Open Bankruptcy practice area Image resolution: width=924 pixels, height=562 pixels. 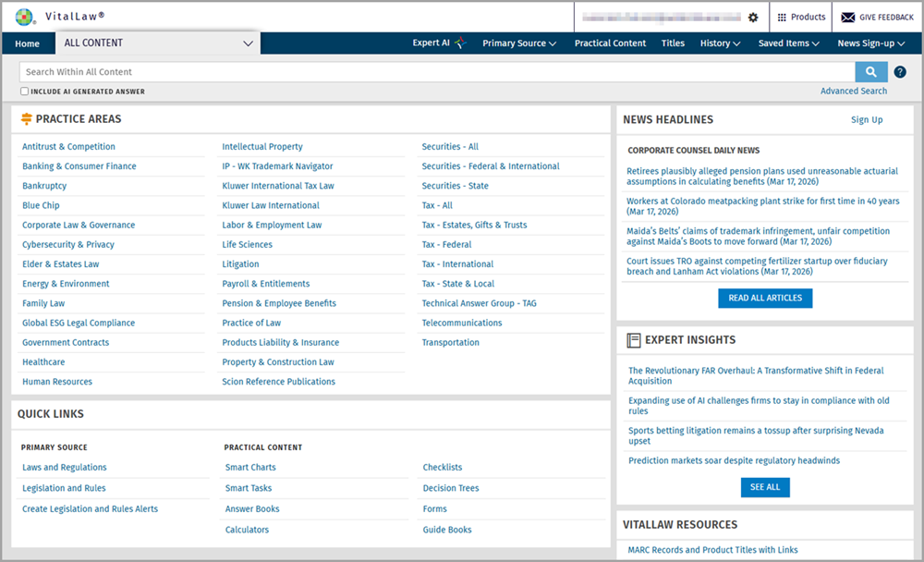(44, 186)
